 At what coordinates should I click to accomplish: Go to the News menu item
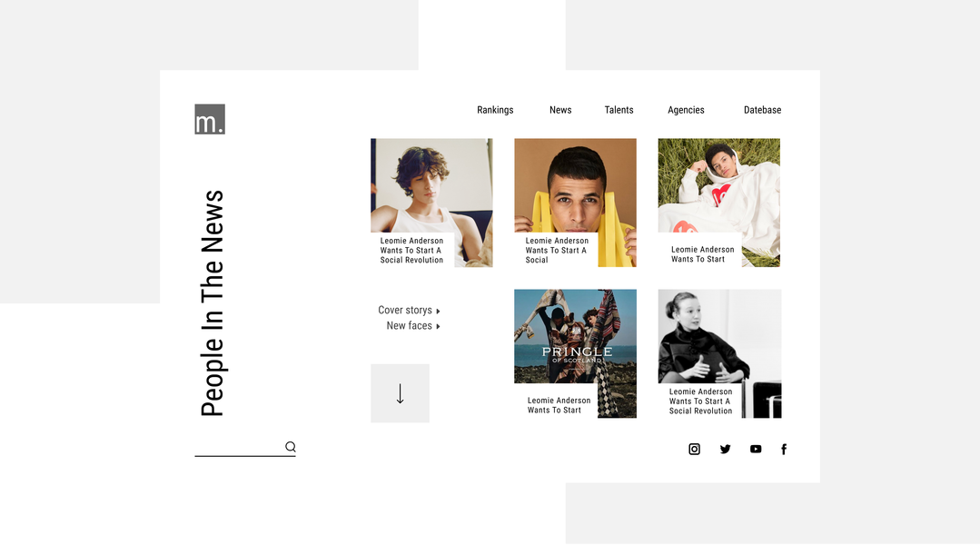pos(560,109)
